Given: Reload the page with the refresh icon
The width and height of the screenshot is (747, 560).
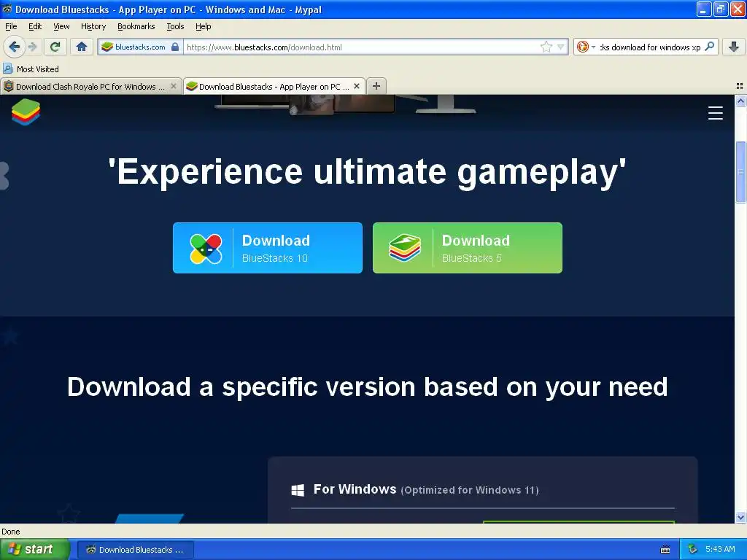Looking at the screenshot, I should point(55,47).
